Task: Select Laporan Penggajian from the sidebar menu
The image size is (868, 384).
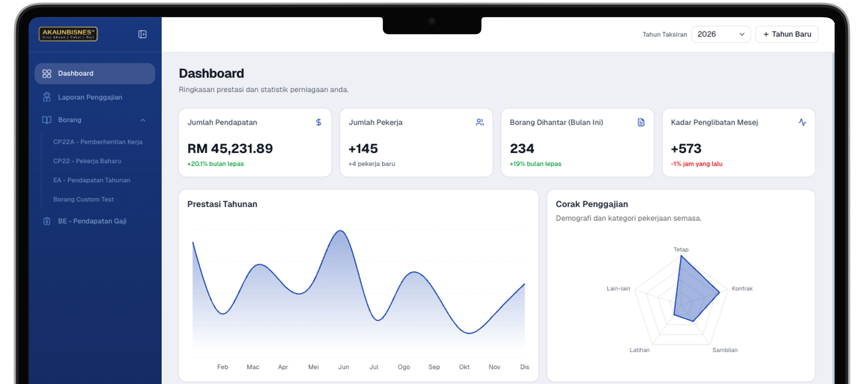Action: pyautogui.click(x=90, y=97)
